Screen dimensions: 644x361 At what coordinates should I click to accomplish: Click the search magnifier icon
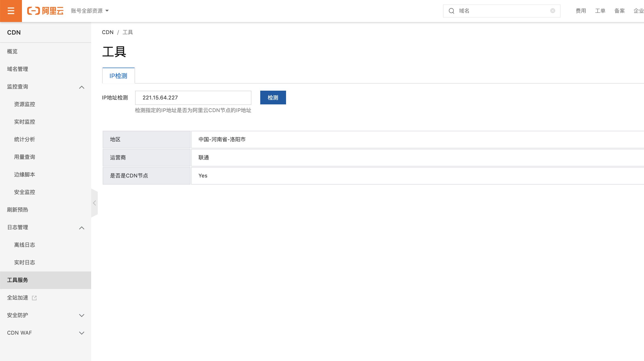click(x=452, y=11)
